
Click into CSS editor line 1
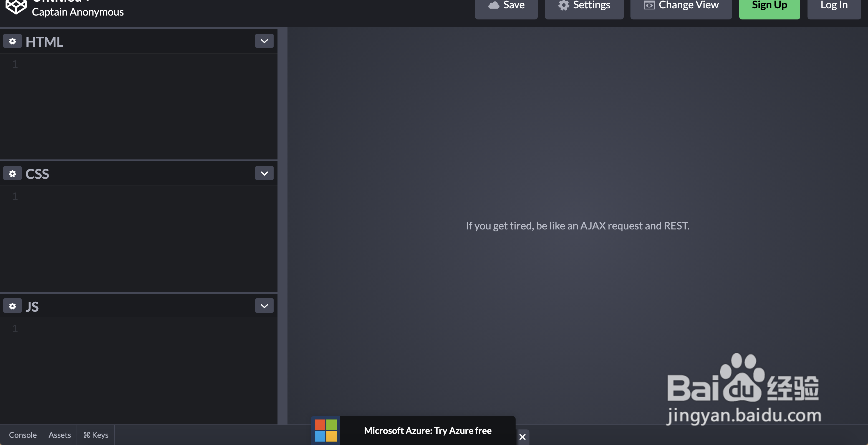pos(148,196)
